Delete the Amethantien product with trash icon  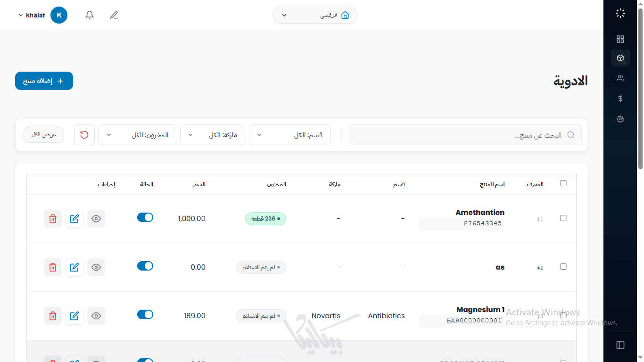click(53, 219)
